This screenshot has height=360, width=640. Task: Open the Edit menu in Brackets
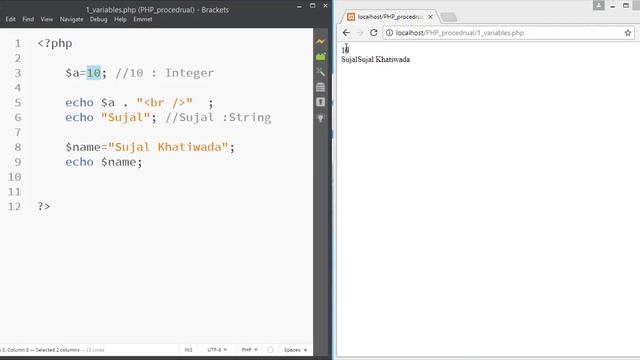(10, 19)
